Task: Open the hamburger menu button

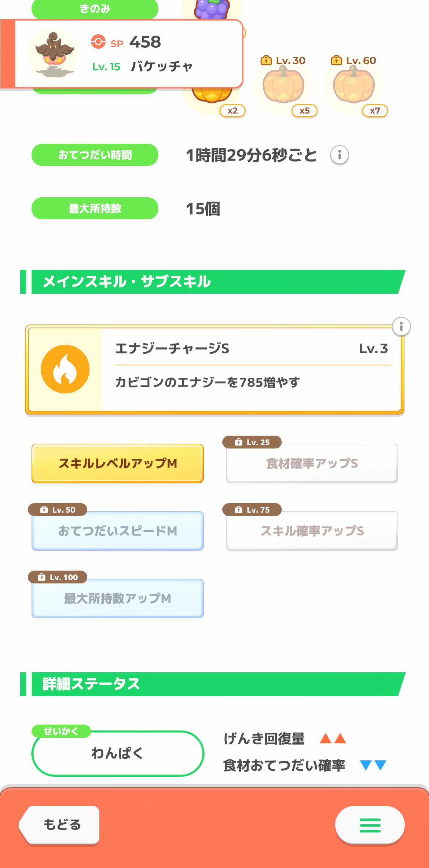Action: point(370,825)
